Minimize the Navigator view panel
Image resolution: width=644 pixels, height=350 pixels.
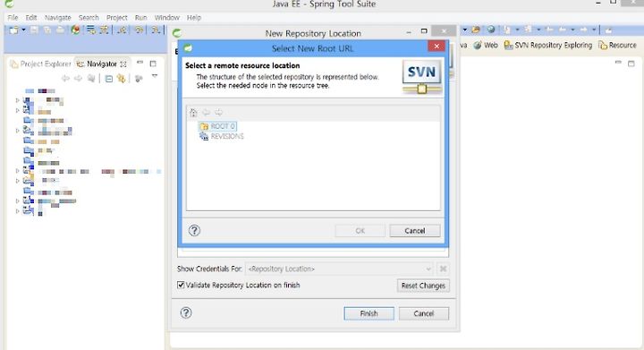[x=140, y=63]
